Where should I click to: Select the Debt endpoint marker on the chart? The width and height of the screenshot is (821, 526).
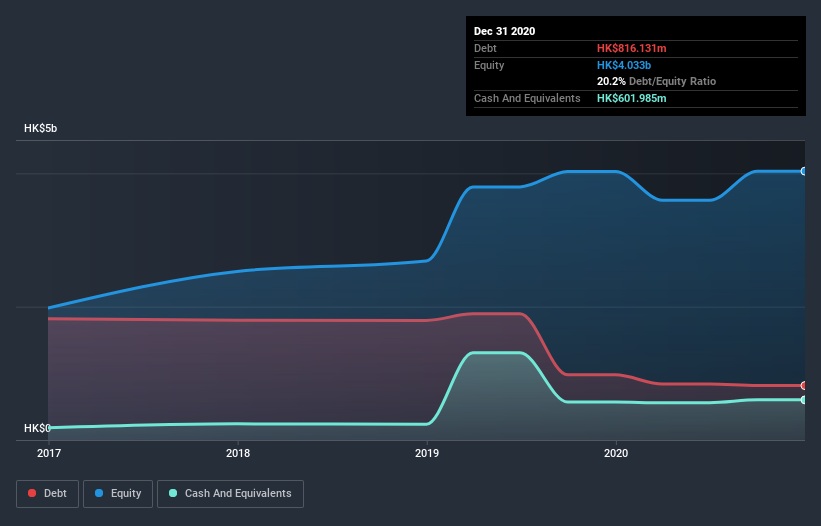coord(804,386)
